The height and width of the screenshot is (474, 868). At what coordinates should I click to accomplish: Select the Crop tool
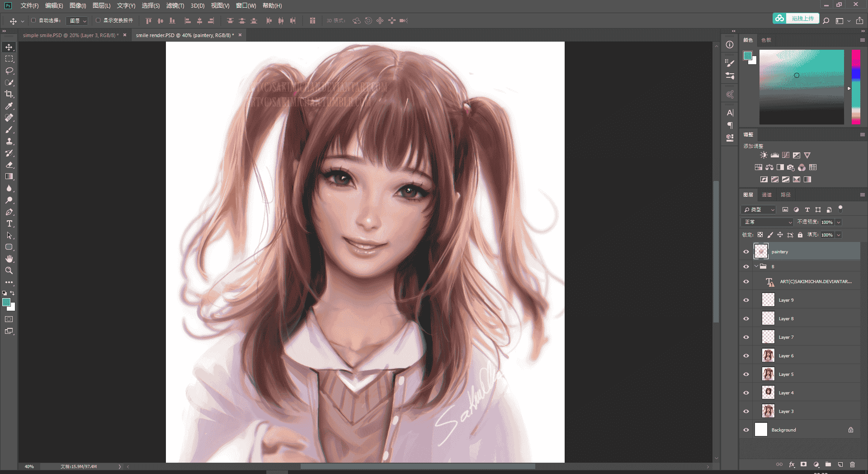tap(9, 94)
